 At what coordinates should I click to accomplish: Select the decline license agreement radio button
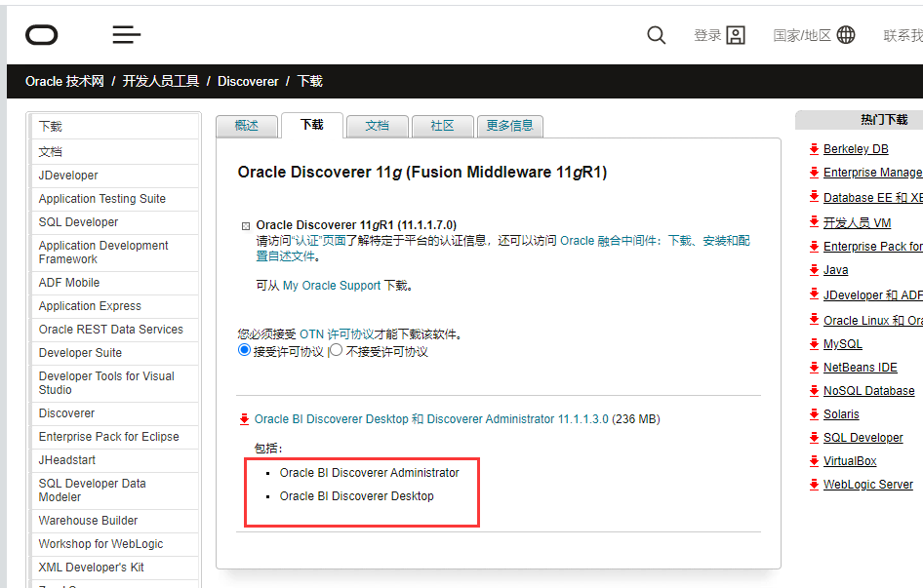point(337,351)
